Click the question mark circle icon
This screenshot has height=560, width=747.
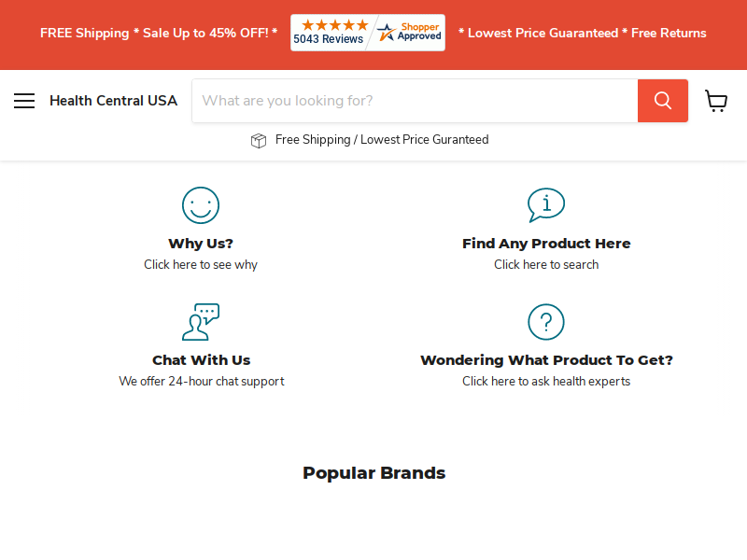(x=546, y=322)
